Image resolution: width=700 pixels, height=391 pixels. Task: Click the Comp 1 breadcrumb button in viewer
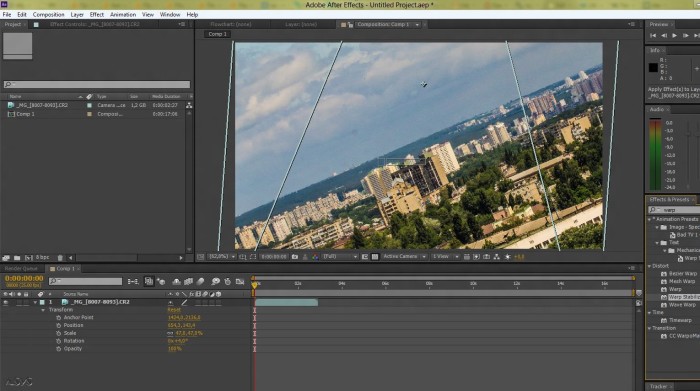(217, 34)
